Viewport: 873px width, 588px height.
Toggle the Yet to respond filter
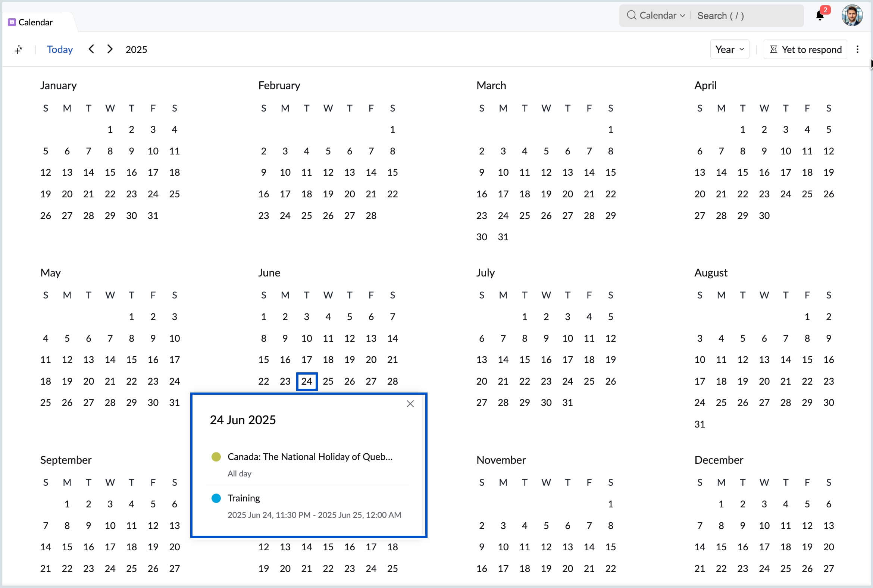[x=805, y=49]
